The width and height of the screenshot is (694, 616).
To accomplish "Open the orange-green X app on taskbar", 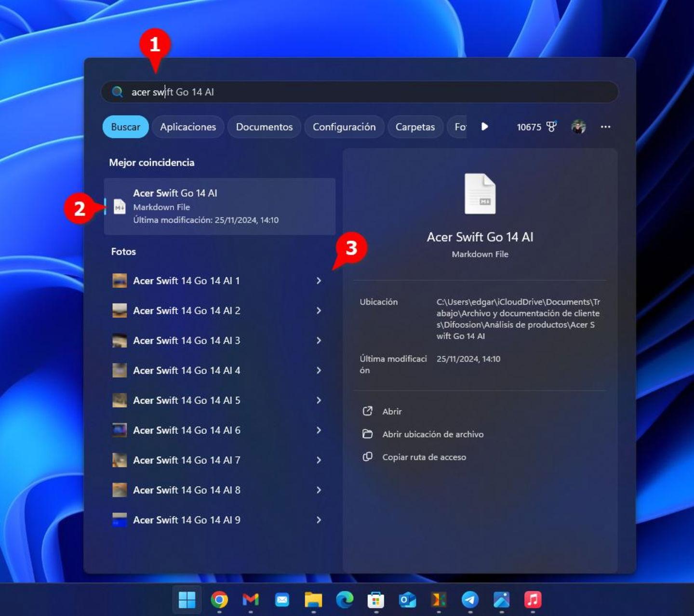I will (439, 600).
